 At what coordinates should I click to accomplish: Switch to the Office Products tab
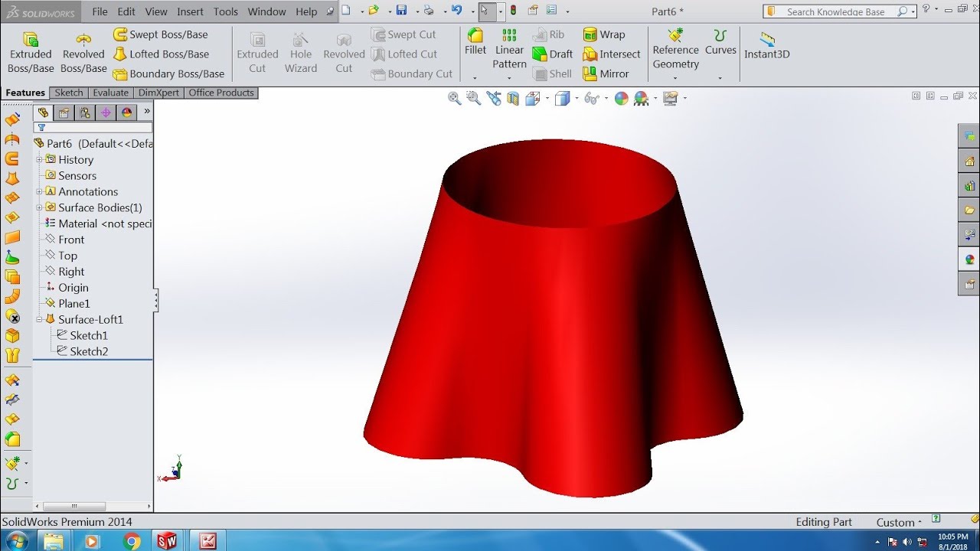click(x=220, y=93)
